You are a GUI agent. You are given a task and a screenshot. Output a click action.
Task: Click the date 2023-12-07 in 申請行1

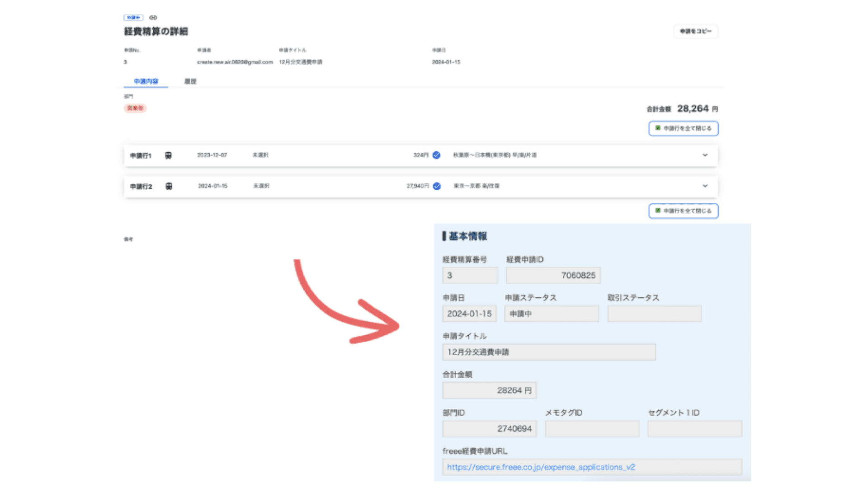click(212, 155)
